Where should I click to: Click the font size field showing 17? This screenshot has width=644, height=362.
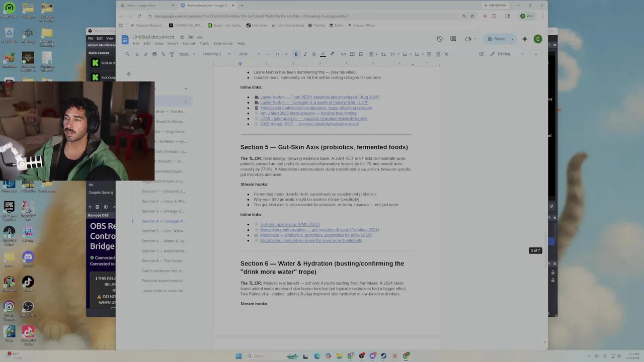coord(277,54)
